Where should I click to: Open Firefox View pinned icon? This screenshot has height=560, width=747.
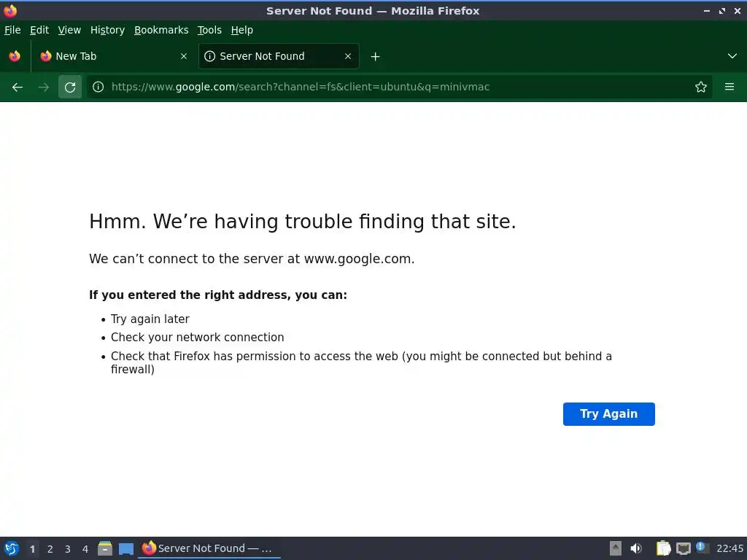pos(15,56)
